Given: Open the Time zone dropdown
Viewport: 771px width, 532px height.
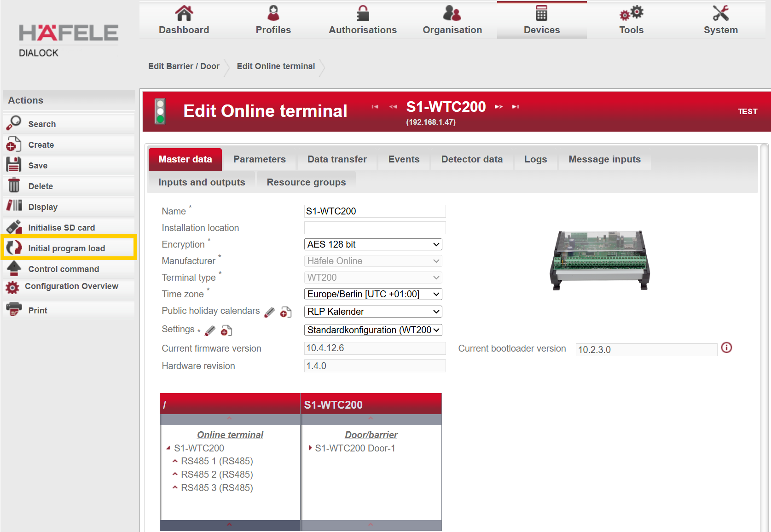Looking at the screenshot, I should click(x=373, y=294).
